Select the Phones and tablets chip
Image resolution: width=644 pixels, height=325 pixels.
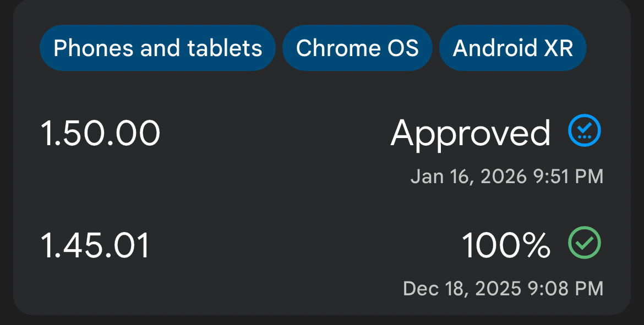pyautogui.click(x=157, y=48)
